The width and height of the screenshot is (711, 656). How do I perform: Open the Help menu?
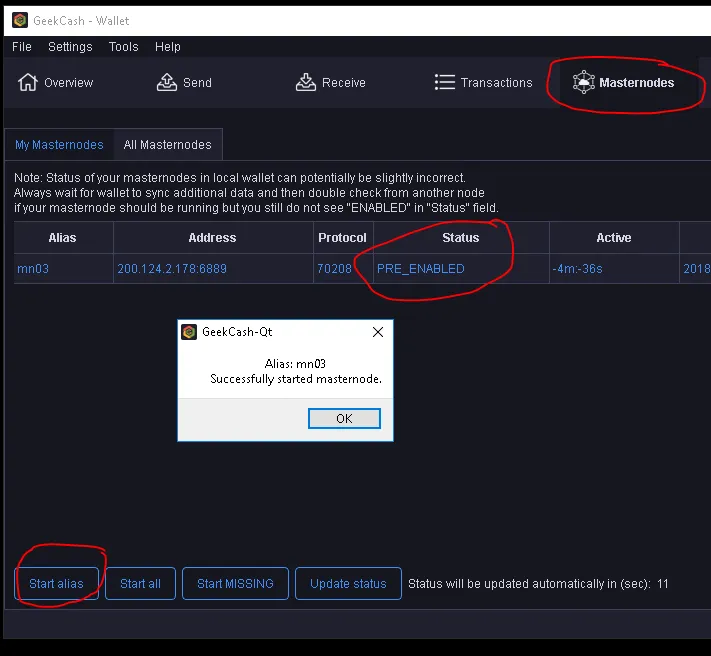(x=168, y=47)
